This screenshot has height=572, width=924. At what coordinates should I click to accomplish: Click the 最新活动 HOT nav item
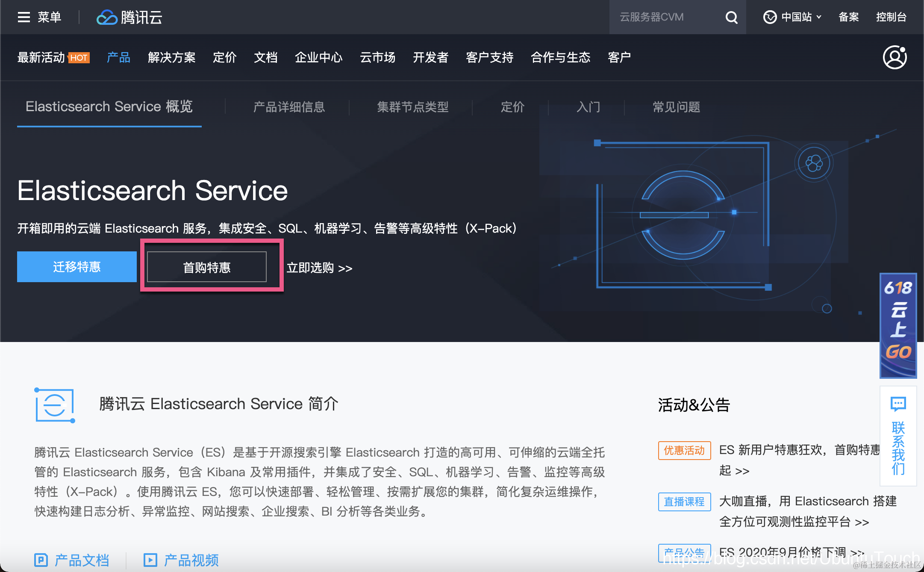point(53,57)
